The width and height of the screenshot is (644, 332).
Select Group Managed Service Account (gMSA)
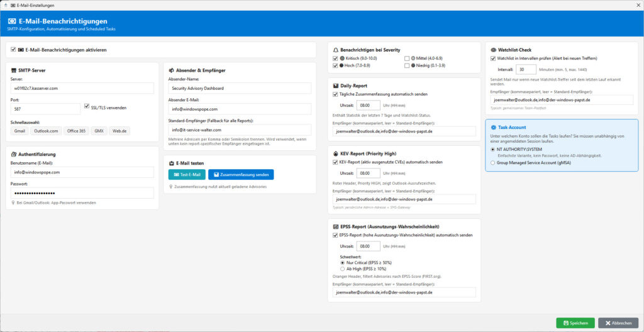pos(493,163)
